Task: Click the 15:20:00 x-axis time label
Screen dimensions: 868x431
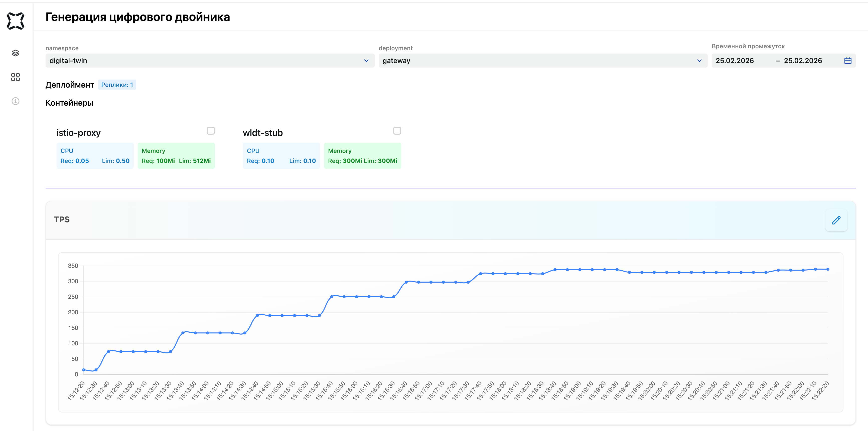Action: (647, 391)
